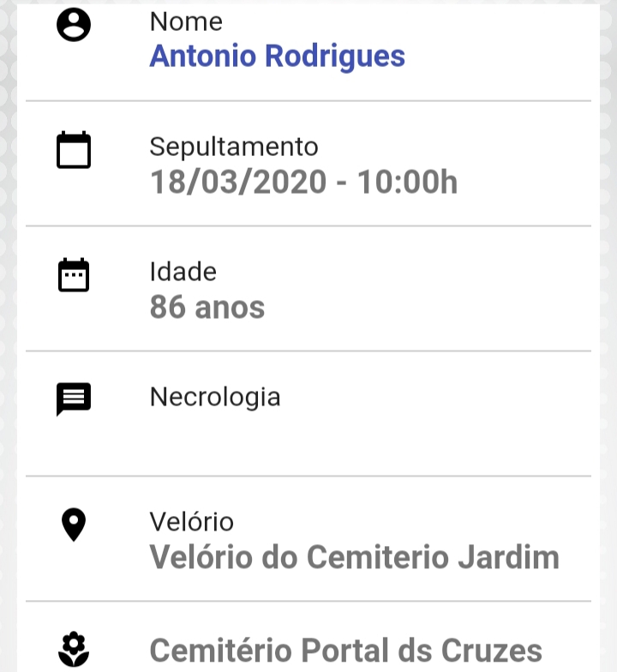Select the dotted calendar icon beside Idade
Viewport: 617px width, 672px height.
(74, 274)
